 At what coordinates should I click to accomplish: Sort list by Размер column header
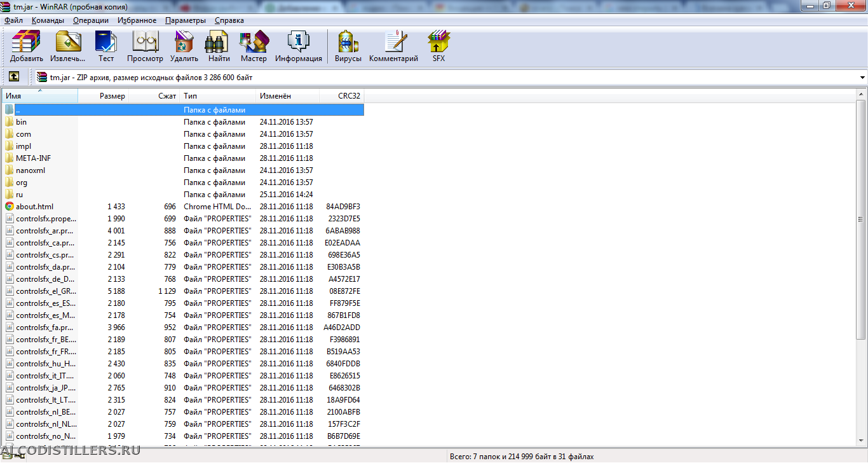[112, 96]
